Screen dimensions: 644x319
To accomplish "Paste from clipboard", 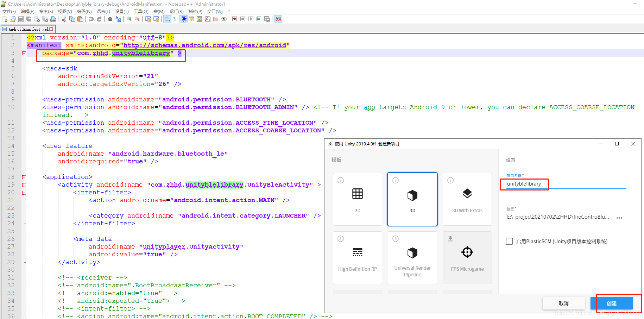I will pos(80,19).
